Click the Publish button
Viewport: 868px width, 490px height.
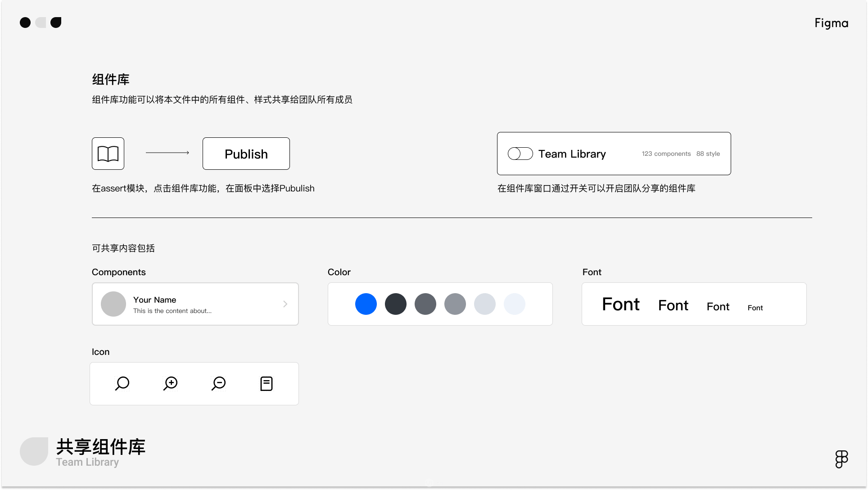tap(246, 154)
